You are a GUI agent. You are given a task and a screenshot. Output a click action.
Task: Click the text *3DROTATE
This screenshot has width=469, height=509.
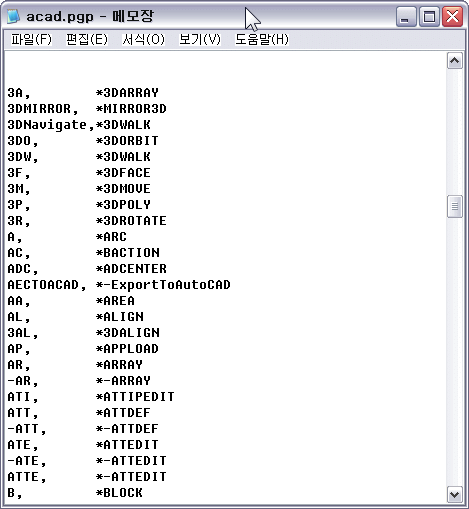[x=131, y=221]
